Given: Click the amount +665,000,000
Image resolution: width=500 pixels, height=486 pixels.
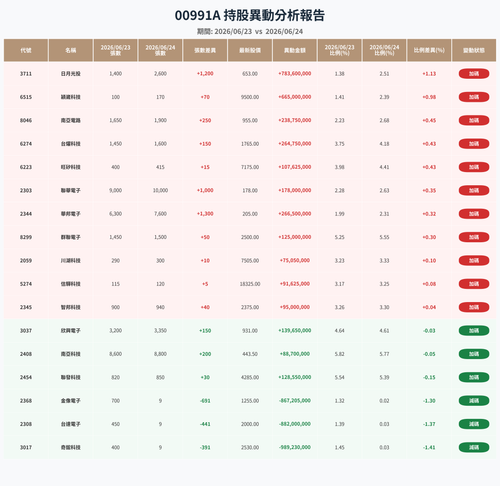Looking at the screenshot, I should [295, 97].
